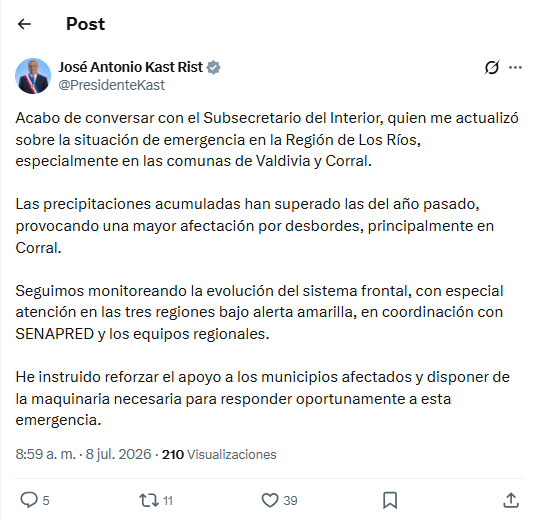Share the post via upload arrow icon

[511, 500]
